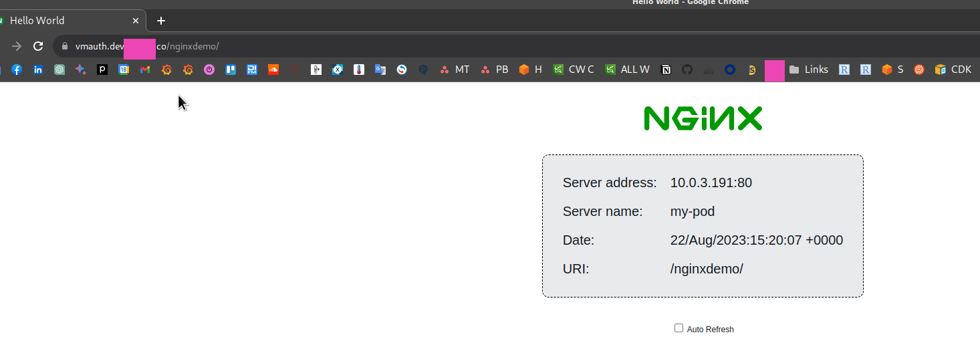Click the NGINX logo
This screenshot has width=980, height=357.
point(703,118)
